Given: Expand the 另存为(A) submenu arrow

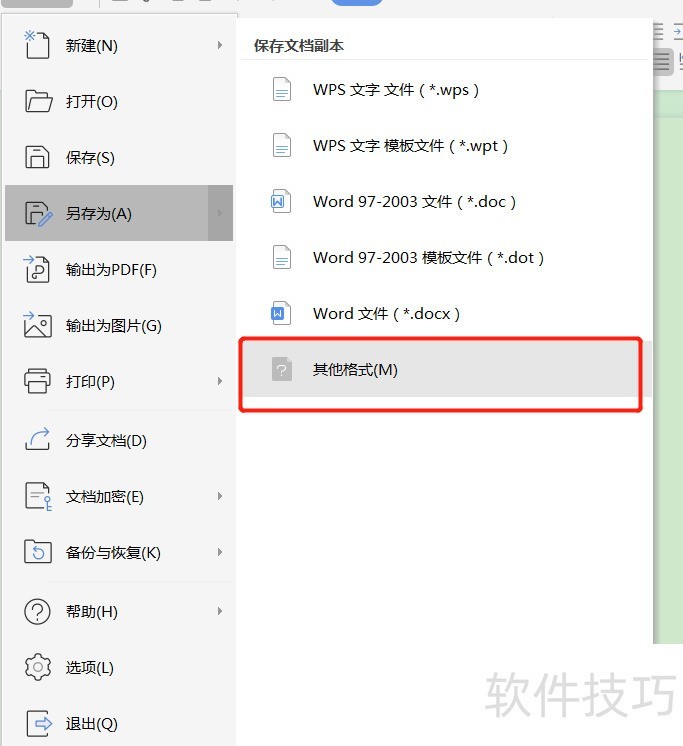Looking at the screenshot, I should coord(220,213).
